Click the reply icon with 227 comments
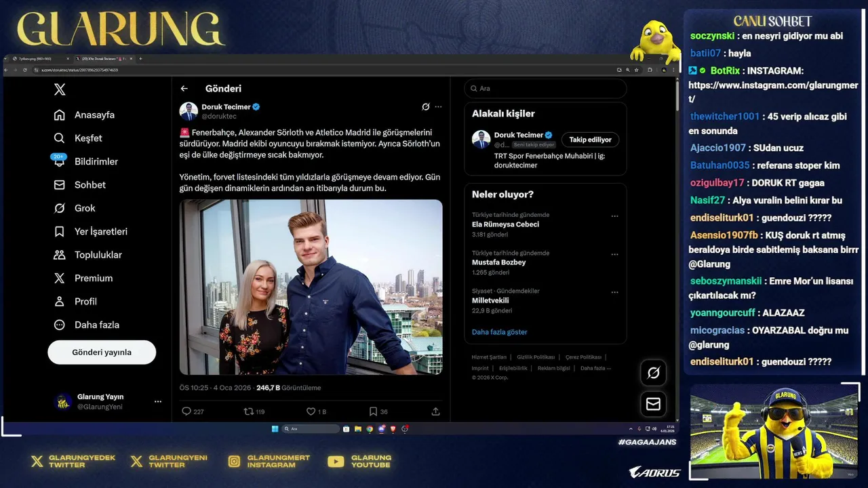Screen dimensions: 868x488 186,411
